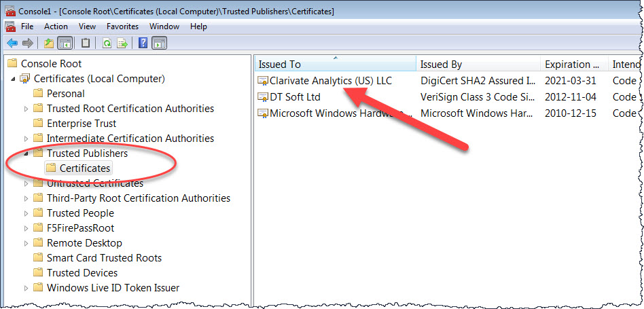Open the View menu

point(87,26)
